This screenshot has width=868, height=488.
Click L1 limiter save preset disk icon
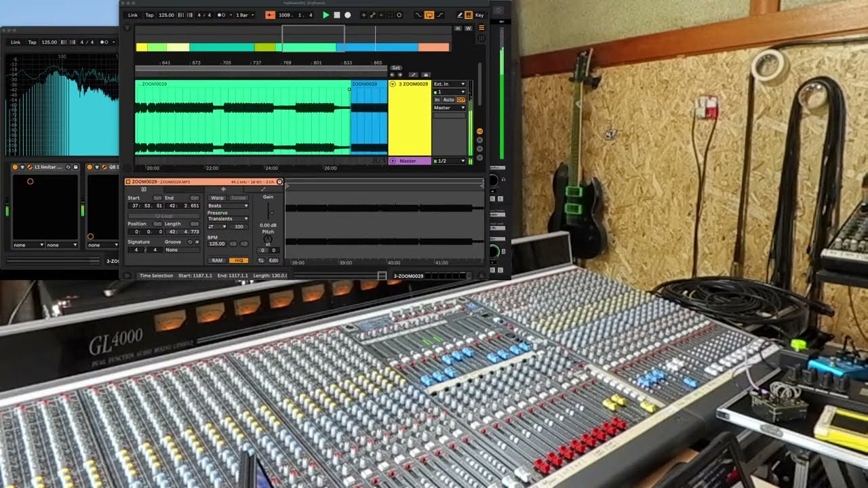click(75, 167)
